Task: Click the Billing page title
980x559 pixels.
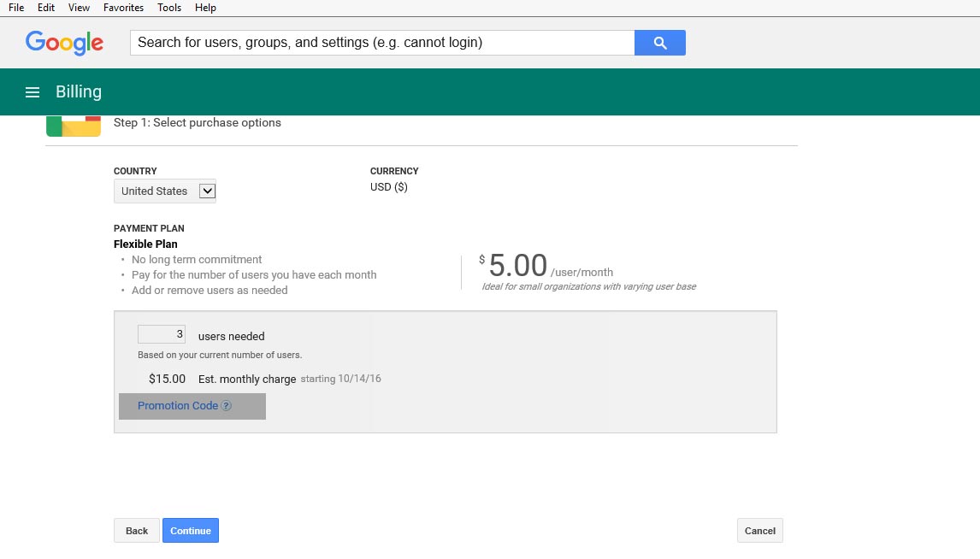Action: pos(79,92)
